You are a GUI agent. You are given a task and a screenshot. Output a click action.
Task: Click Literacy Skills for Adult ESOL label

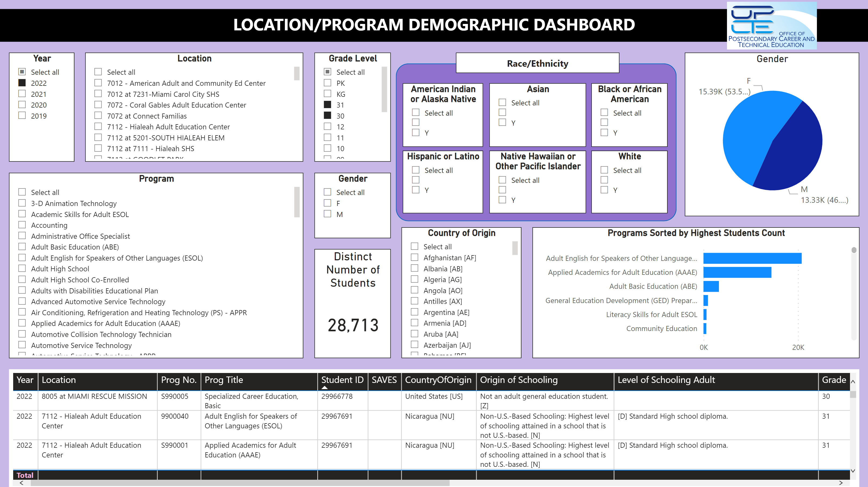[651, 314]
